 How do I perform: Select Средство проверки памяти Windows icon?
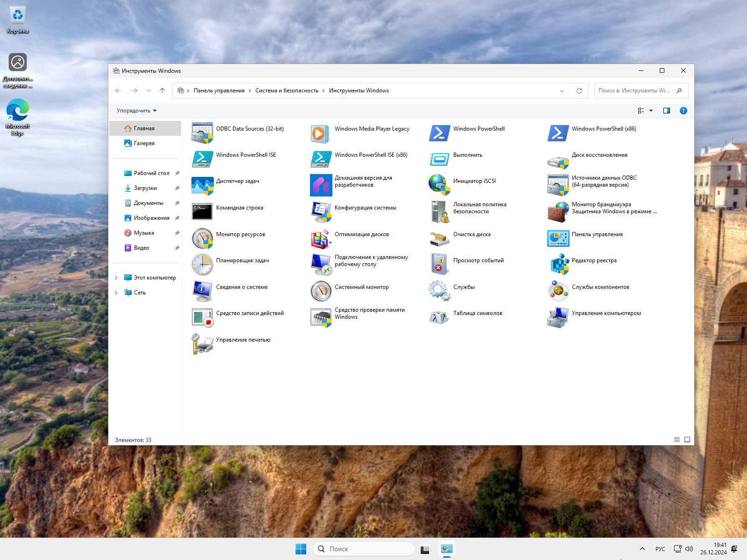tap(321, 317)
